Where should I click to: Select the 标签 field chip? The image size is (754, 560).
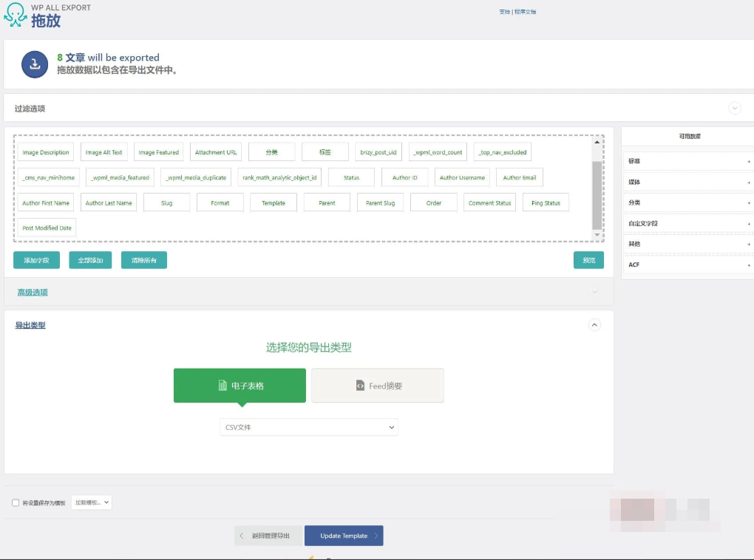[325, 152]
